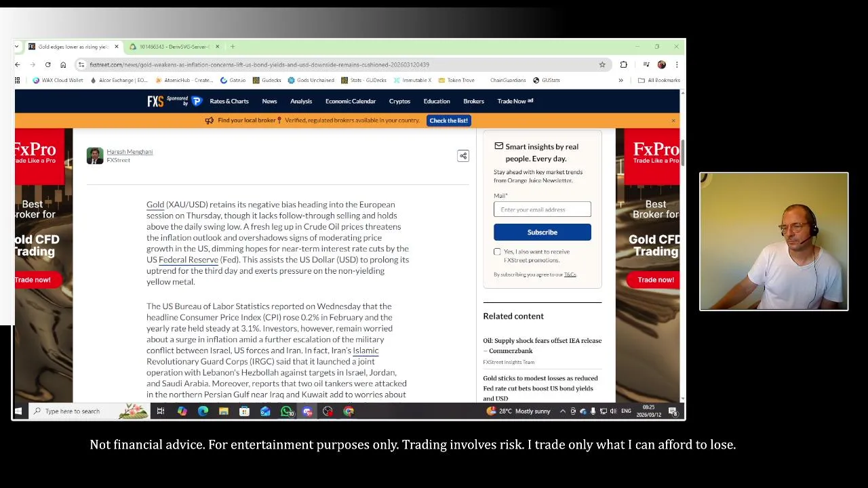
Task: Open Haresh Menghani author photo
Action: 95,156
